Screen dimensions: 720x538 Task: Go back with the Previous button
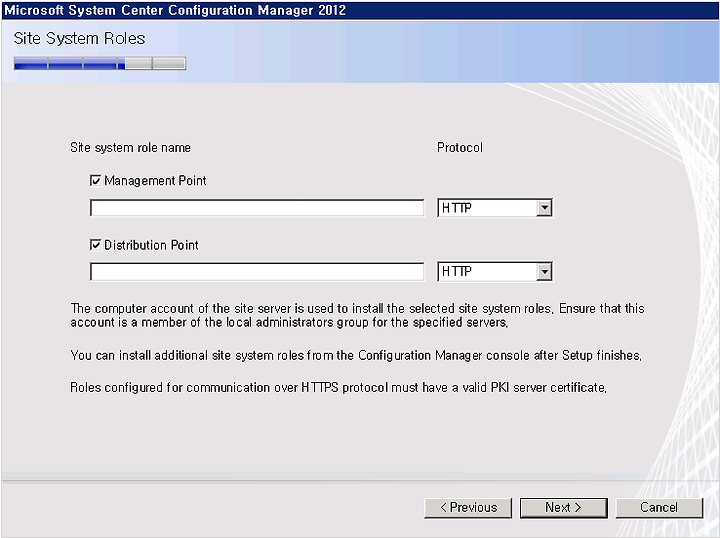pos(468,508)
